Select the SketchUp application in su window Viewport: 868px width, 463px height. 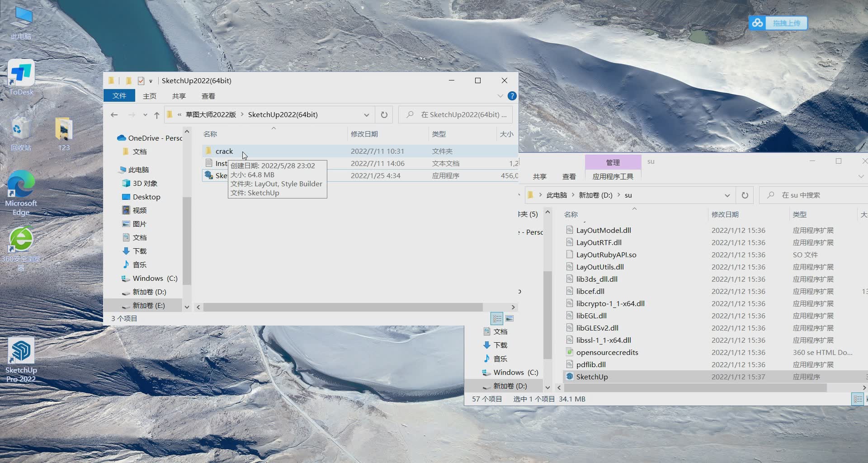click(714, 377)
